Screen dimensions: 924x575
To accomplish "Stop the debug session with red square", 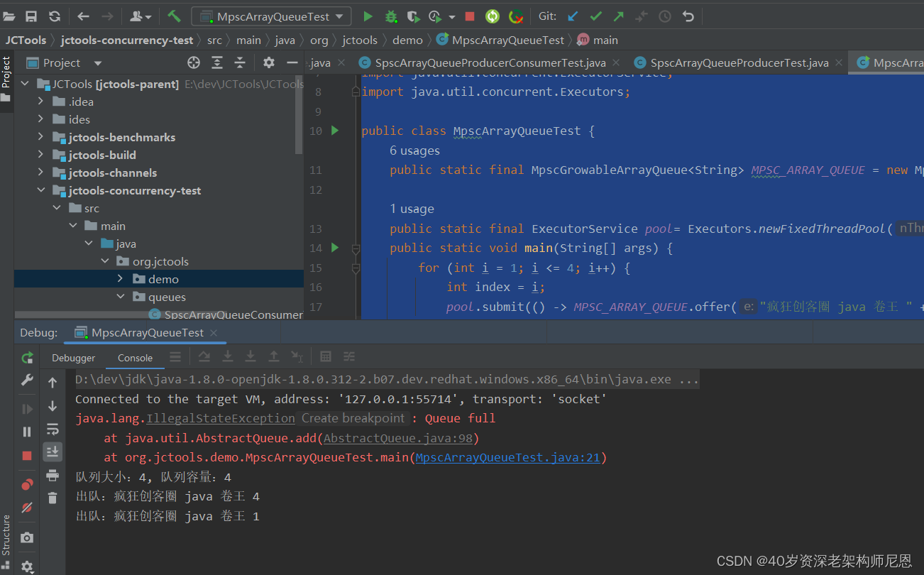I will coord(27,456).
